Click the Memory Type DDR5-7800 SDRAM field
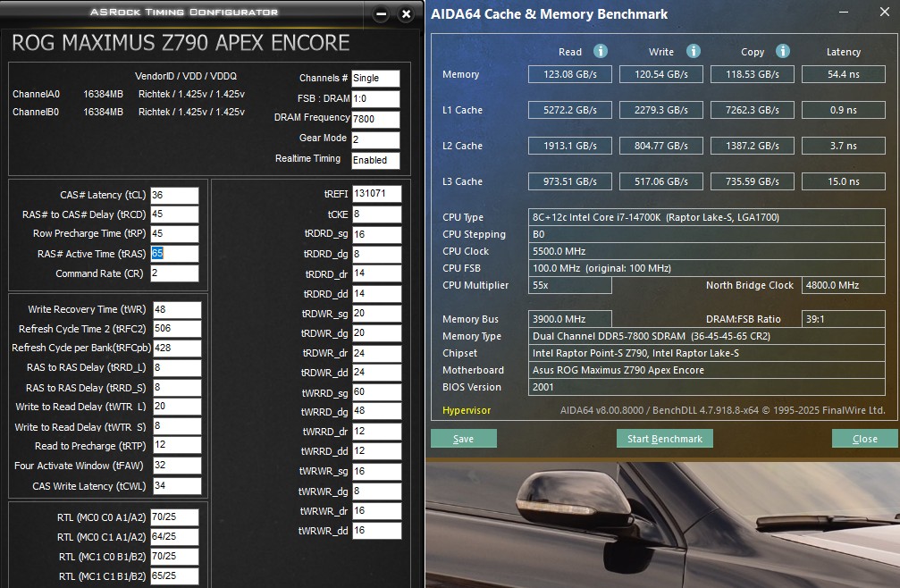 coord(707,336)
